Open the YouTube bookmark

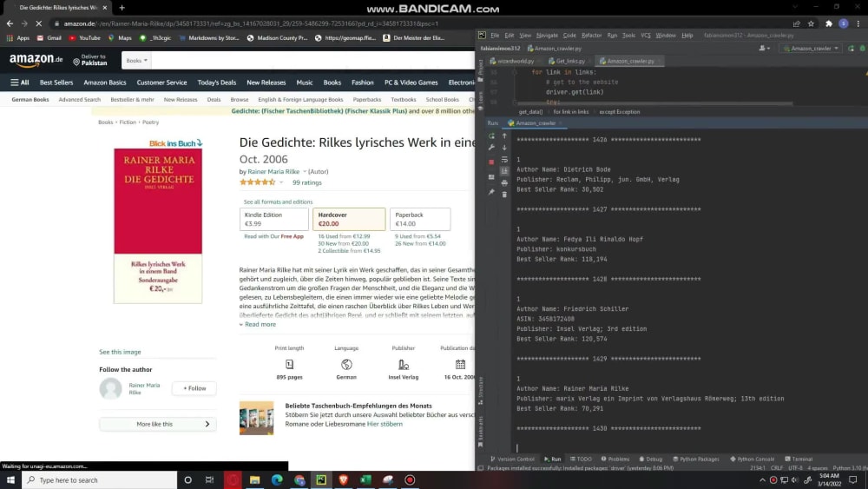[84, 37]
